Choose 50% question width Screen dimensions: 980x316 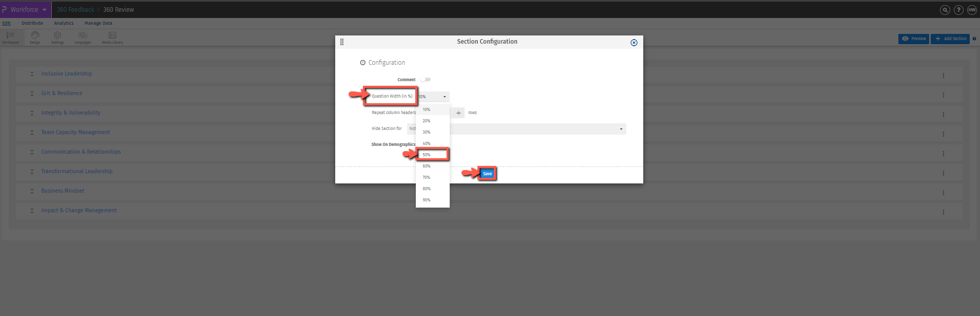[433, 155]
